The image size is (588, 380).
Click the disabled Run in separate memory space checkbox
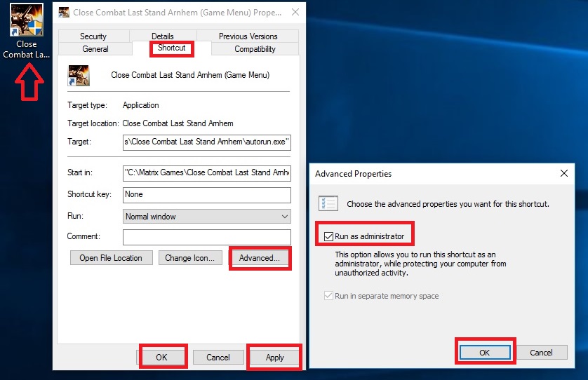tap(328, 296)
